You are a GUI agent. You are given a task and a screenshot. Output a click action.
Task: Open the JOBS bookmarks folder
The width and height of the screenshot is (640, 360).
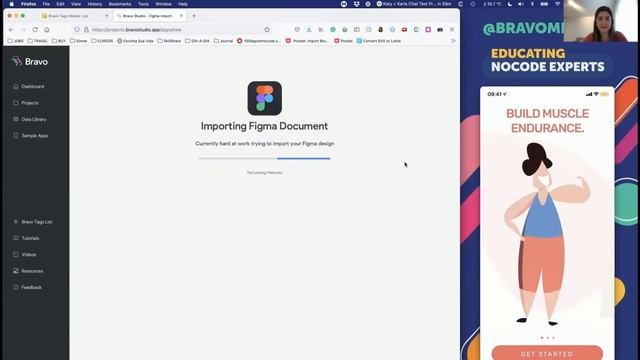coord(16,41)
